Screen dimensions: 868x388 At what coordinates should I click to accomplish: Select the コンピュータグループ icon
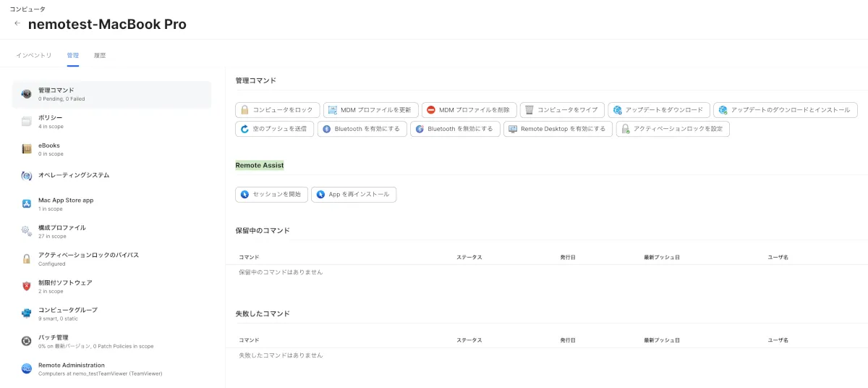(26, 313)
